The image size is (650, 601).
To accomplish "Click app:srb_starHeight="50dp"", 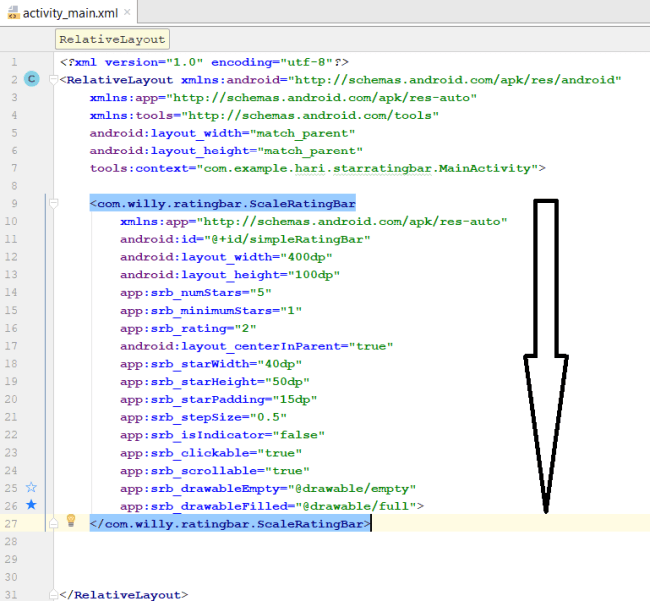I will [215, 382].
